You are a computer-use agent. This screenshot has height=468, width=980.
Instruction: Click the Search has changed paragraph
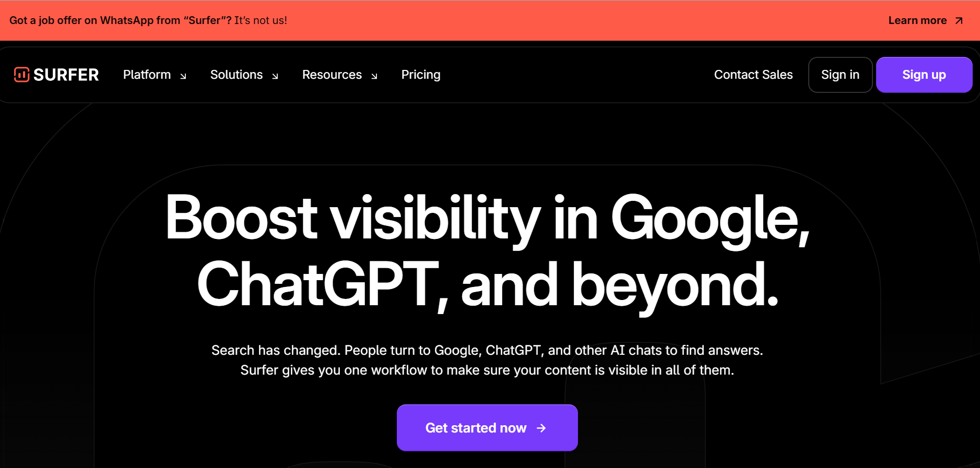[487, 360]
